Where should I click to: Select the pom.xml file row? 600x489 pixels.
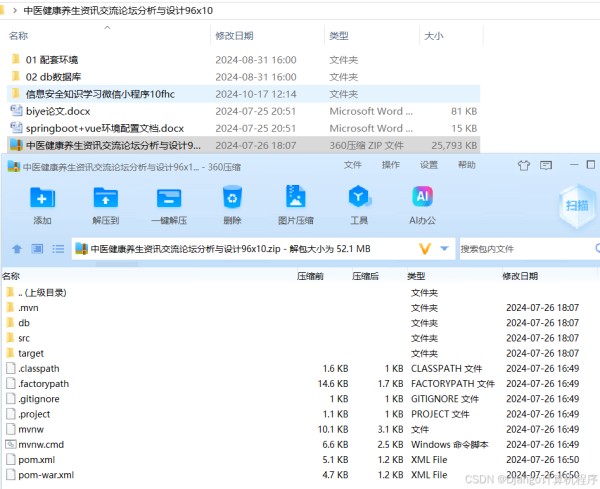[x=300, y=460]
